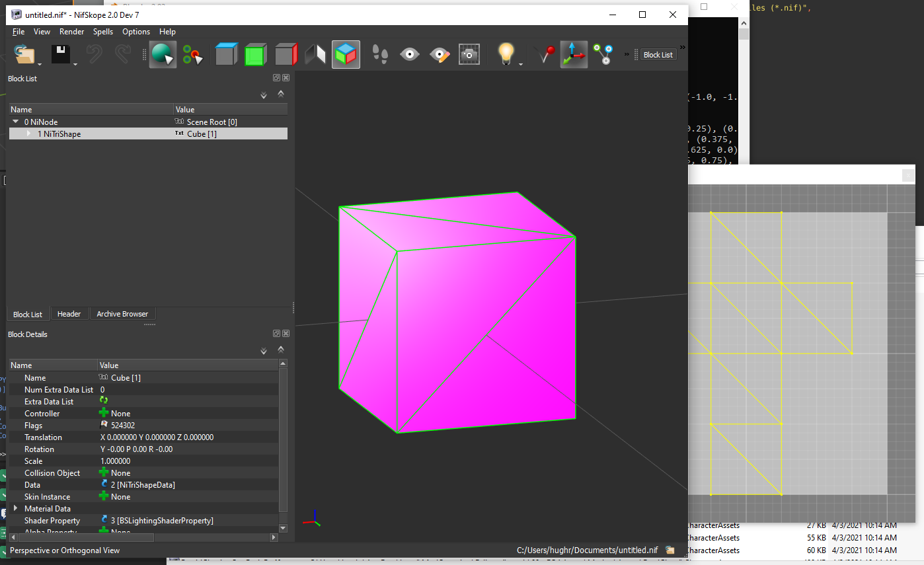Select the Scale value 1.000000 field
This screenshot has height=565, width=924.
[x=188, y=461]
